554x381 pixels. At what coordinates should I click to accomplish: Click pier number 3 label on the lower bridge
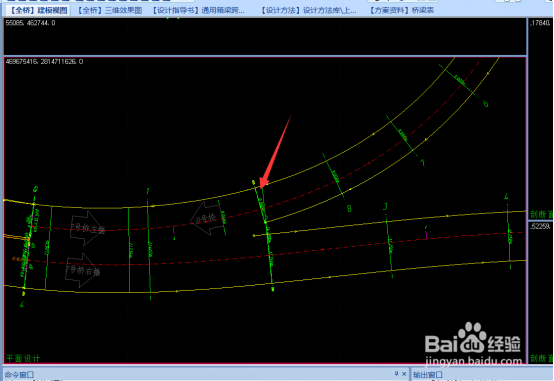point(385,206)
